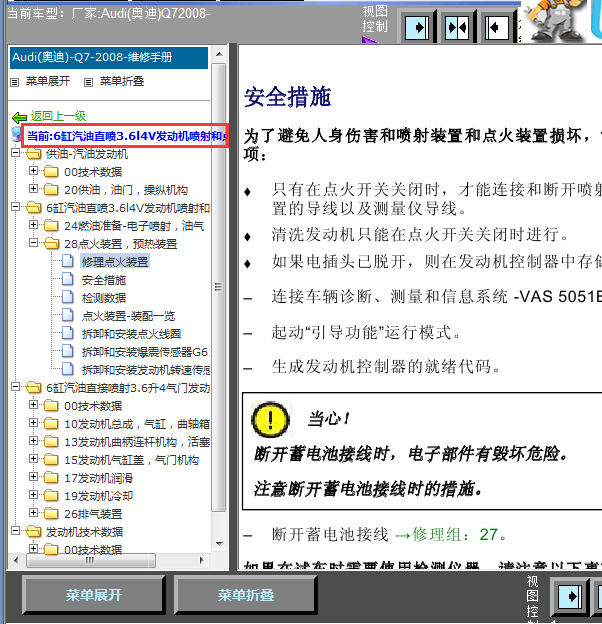Expand the first 00技术数据 node under 供油-汽油发动机
The image size is (602, 624).
[x=33, y=171]
